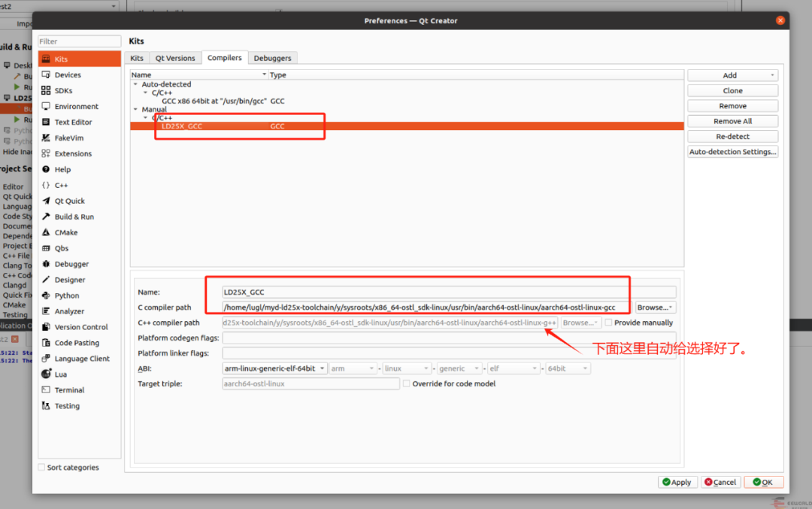Open the arm architecture dropdown
This screenshot has width=812, height=509.
352,368
